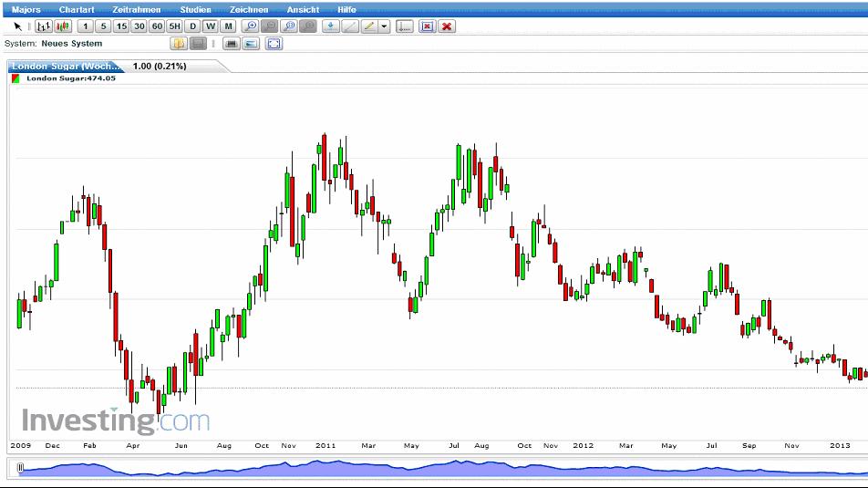Image resolution: width=868 pixels, height=488 pixels.
Task: Select the London Sugar chart tab
Action: click(66, 66)
